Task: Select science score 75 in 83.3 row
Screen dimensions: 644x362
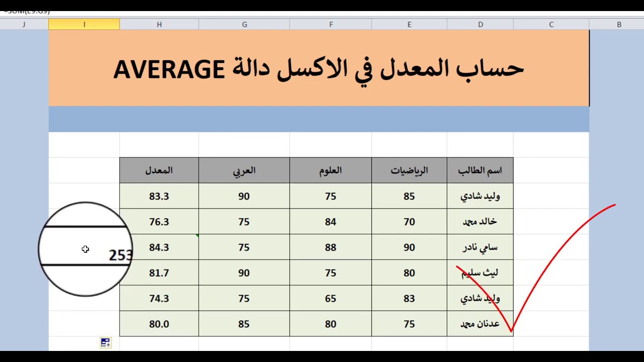Action: point(331,196)
